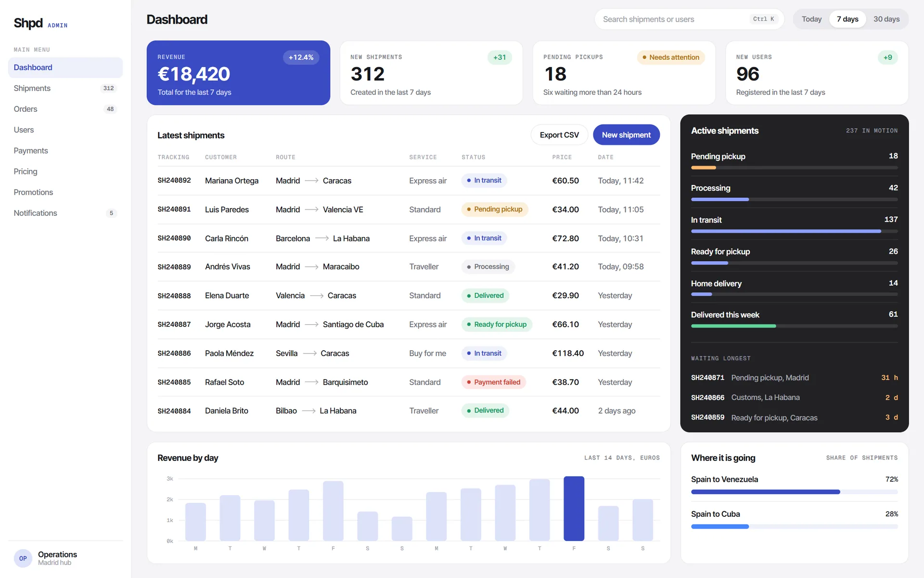Click the OP avatar for Operations
Viewport: 924px width, 578px height.
click(x=23, y=558)
